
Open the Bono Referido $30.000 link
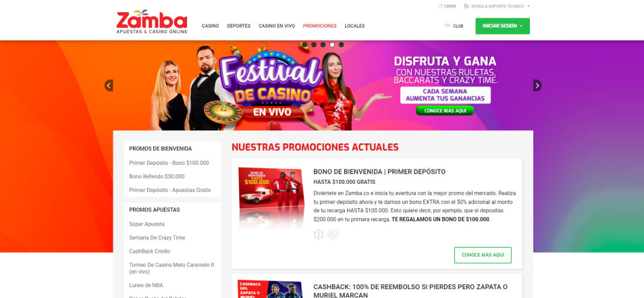pyautogui.click(x=157, y=176)
